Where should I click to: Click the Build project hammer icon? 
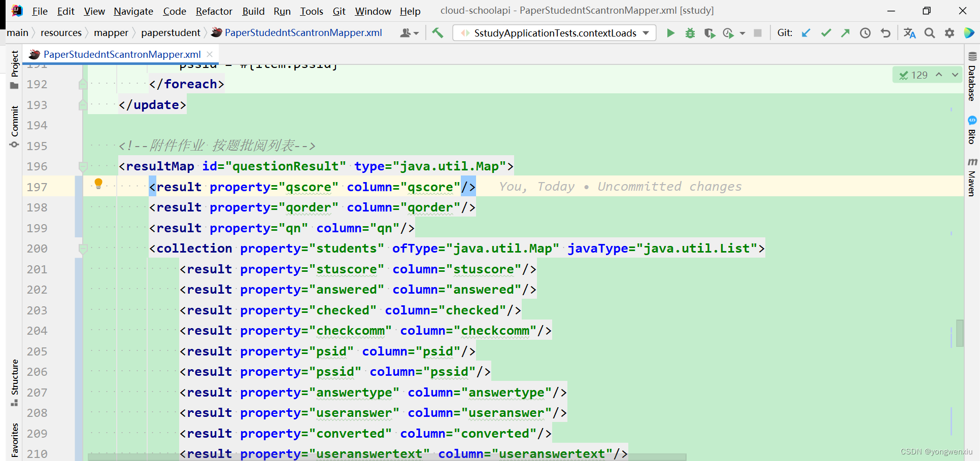[x=437, y=33]
